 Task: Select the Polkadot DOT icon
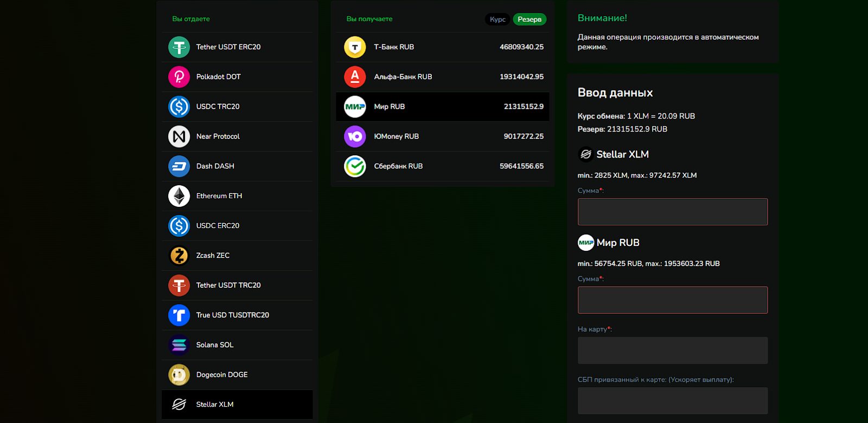(x=179, y=77)
